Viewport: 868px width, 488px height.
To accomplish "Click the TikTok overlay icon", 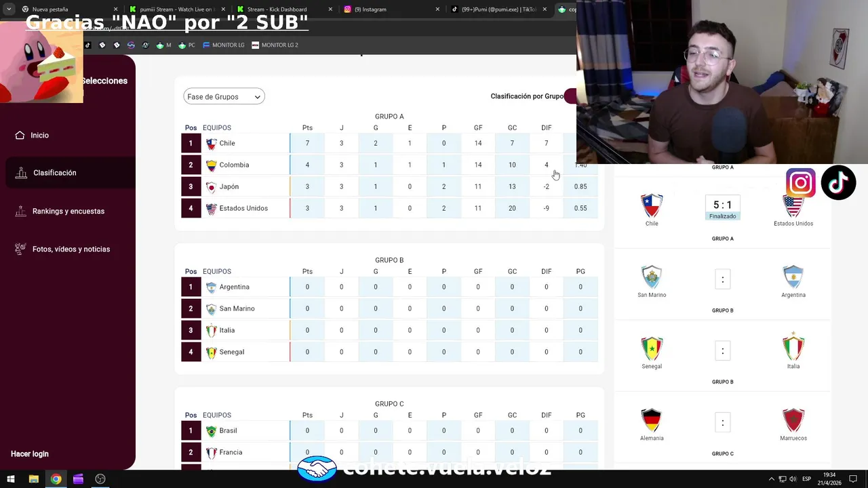I will [839, 183].
